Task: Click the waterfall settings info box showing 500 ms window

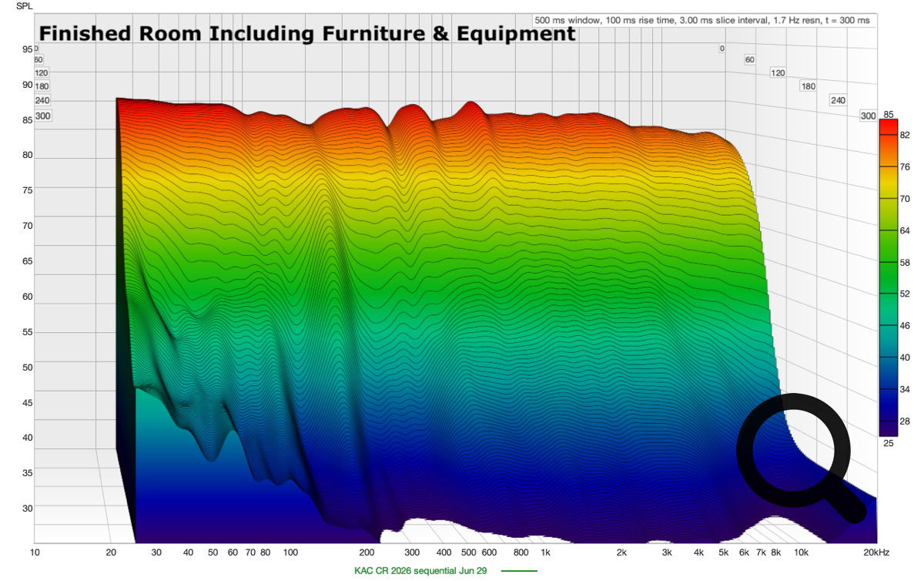Action: coord(704,20)
